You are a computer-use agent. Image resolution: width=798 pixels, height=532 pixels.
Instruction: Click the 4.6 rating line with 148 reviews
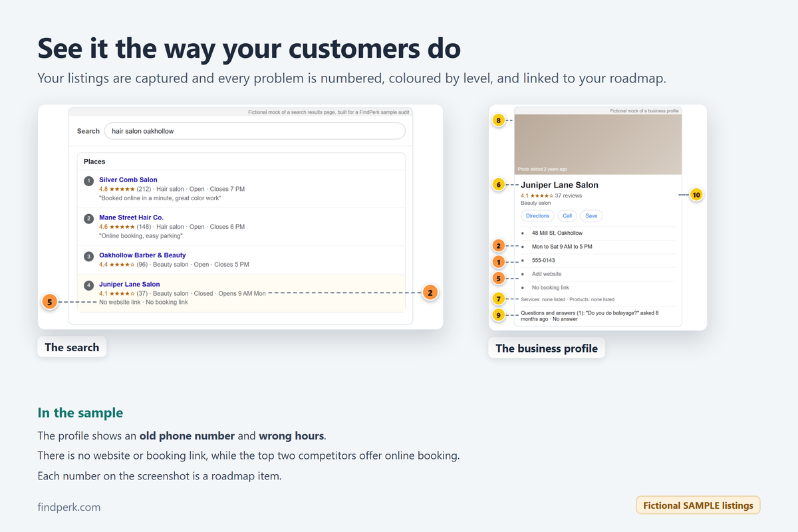click(172, 227)
